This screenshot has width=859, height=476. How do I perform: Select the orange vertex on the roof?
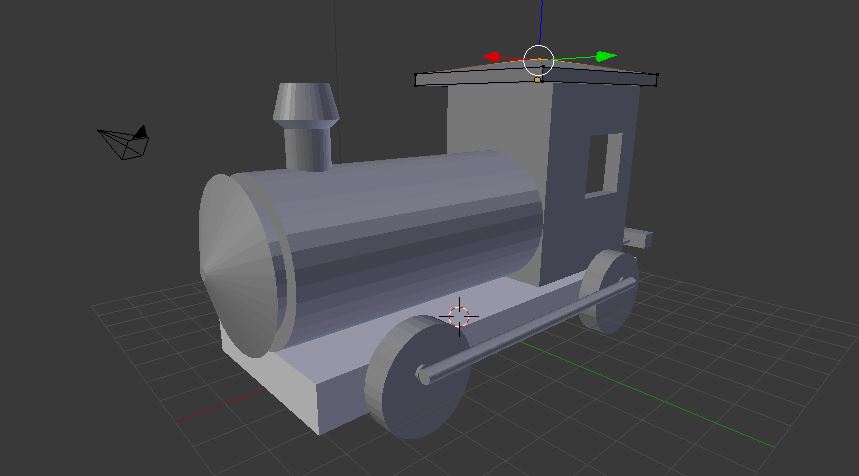coord(537,80)
